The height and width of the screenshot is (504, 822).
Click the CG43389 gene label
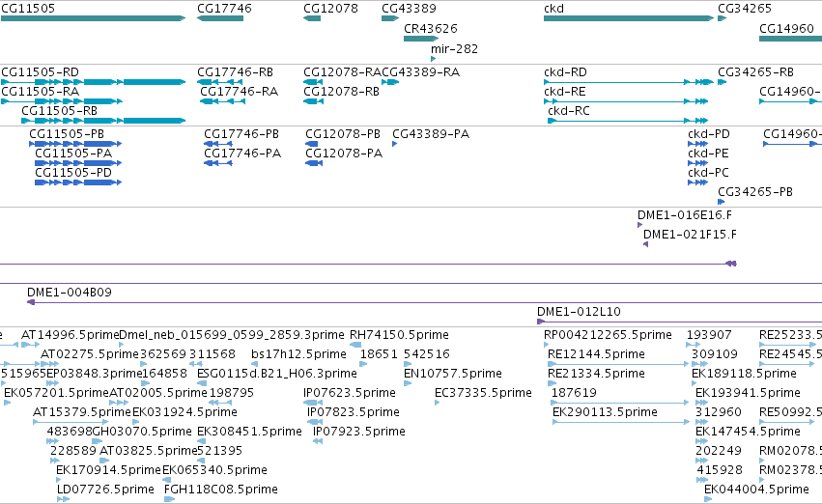click(409, 9)
